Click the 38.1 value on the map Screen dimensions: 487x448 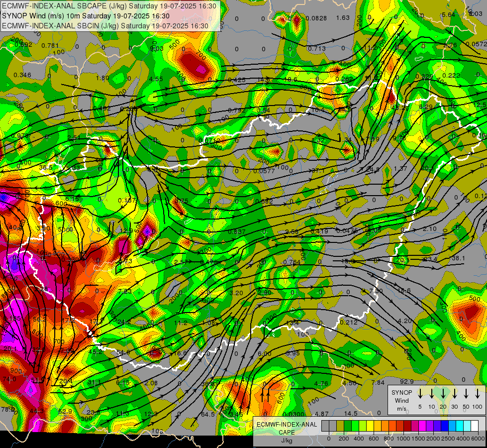coord(458,258)
